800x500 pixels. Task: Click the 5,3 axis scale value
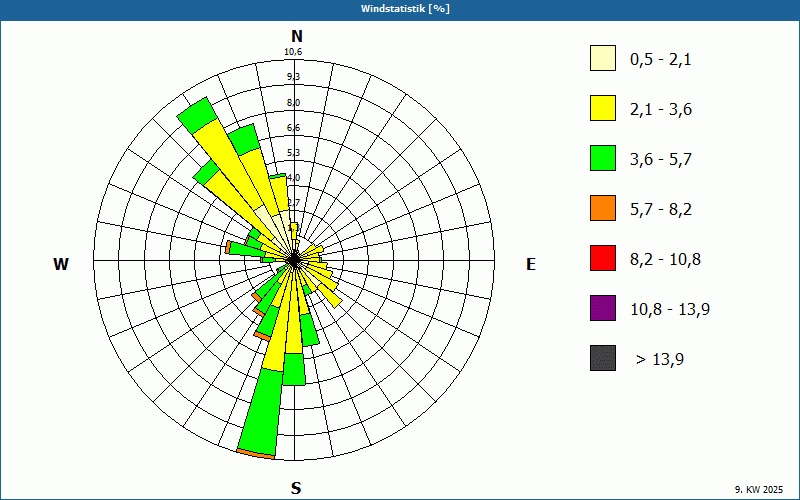[293, 153]
